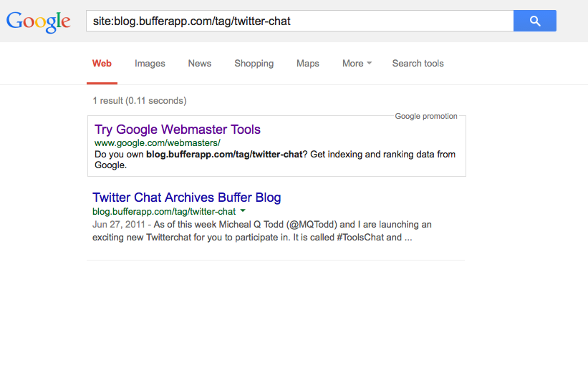This screenshot has width=588, height=370.
Task: Click the www.google.com/webmasters/ URL
Action: [x=158, y=143]
